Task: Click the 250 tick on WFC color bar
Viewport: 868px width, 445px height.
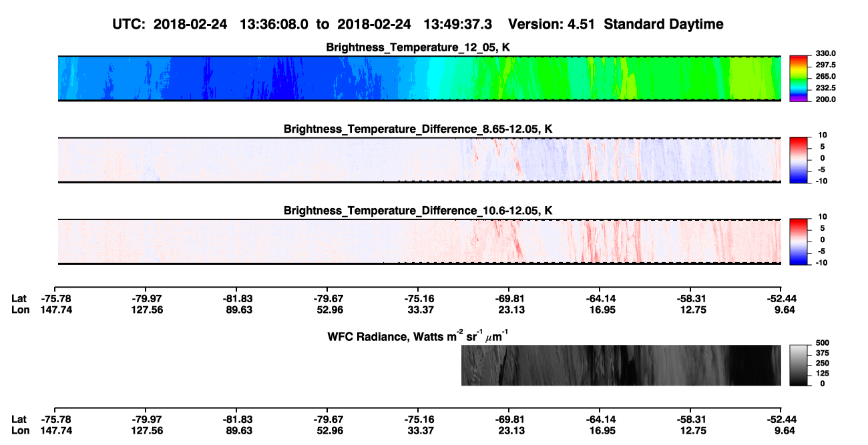Action: coord(822,363)
